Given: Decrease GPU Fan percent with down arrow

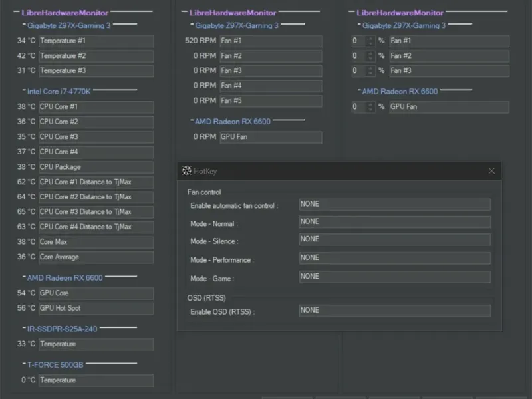Looking at the screenshot, I should [x=370, y=109].
